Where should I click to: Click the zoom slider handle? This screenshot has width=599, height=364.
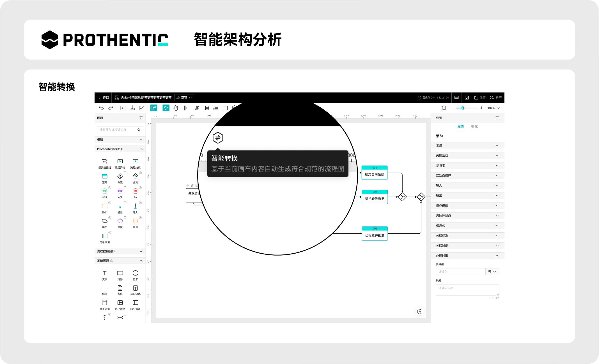(463, 108)
